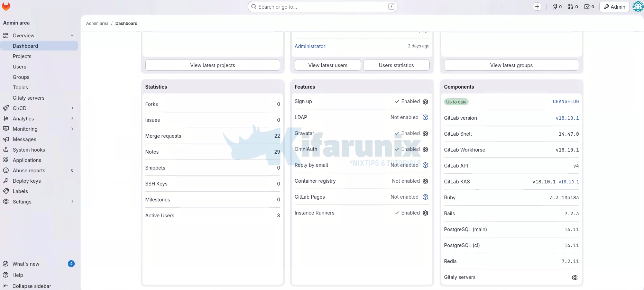This screenshot has height=290, width=644.
Task: Open Reply by email help icon
Action: [425, 165]
